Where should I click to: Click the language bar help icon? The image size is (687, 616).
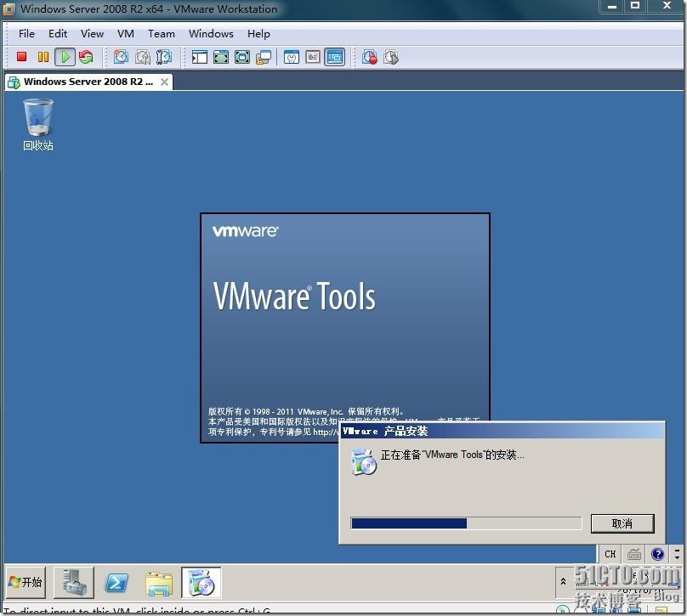coord(657,554)
